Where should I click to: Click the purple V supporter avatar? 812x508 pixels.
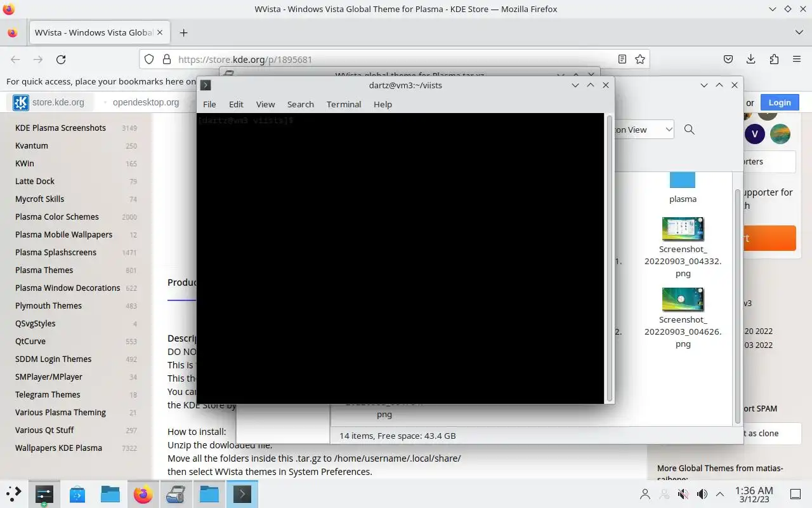755,134
